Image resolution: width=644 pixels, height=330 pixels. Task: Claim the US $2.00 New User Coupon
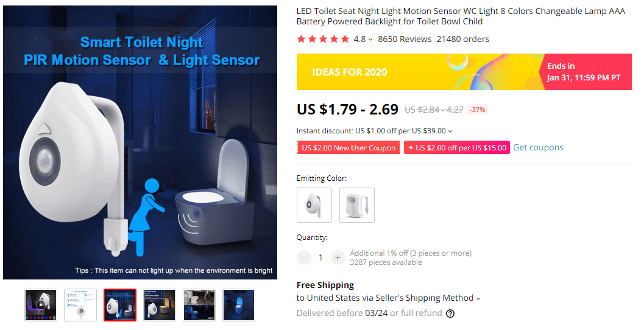point(349,148)
